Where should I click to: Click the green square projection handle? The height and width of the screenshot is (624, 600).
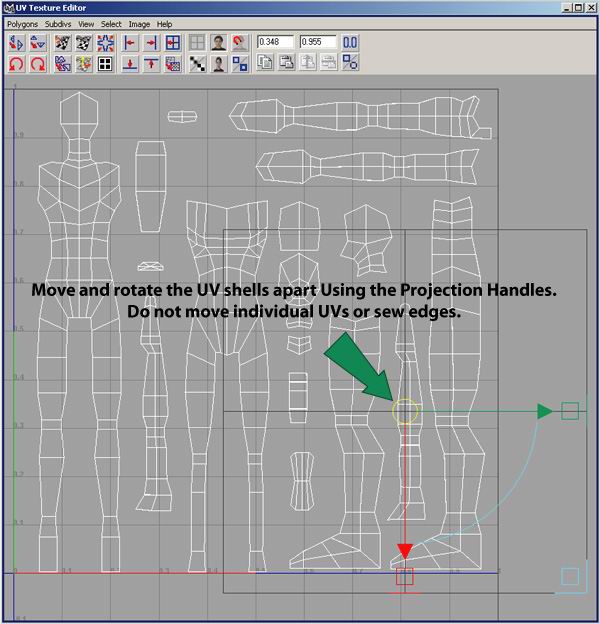pos(569,410)
